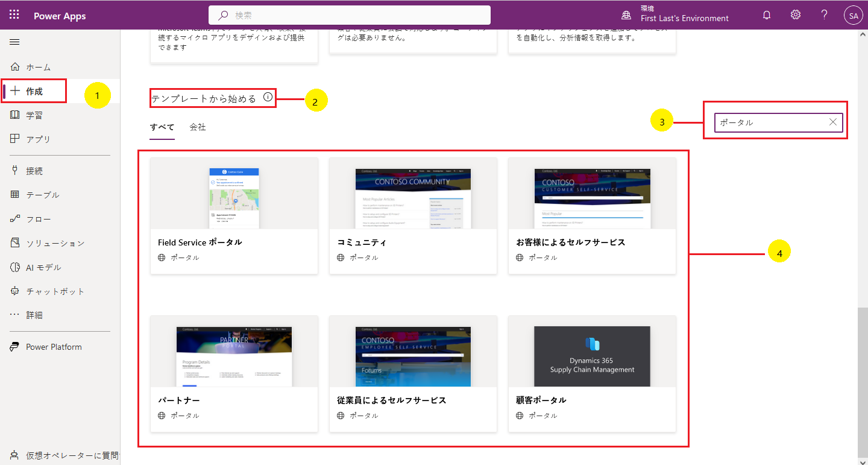Click the フロー flow icon

[x=15, y=219]
